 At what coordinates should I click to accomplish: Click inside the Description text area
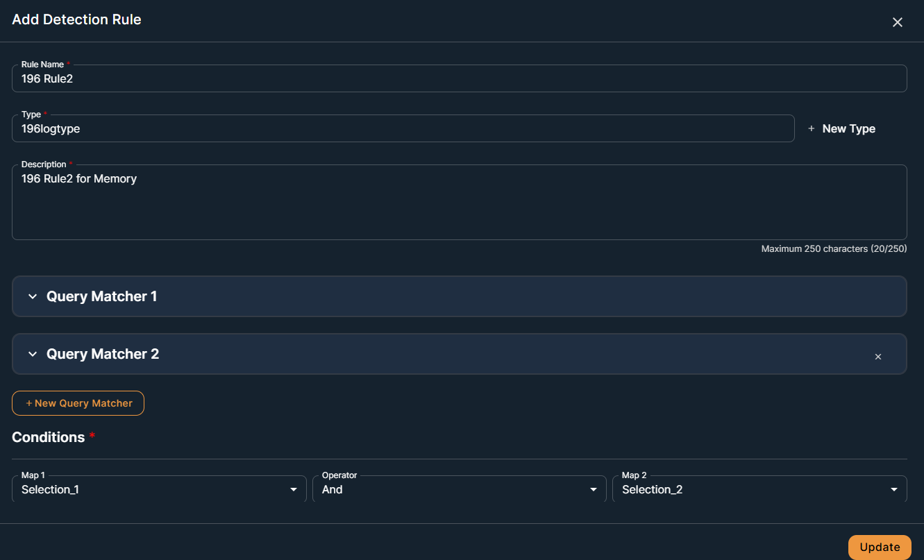coord(458,205)
